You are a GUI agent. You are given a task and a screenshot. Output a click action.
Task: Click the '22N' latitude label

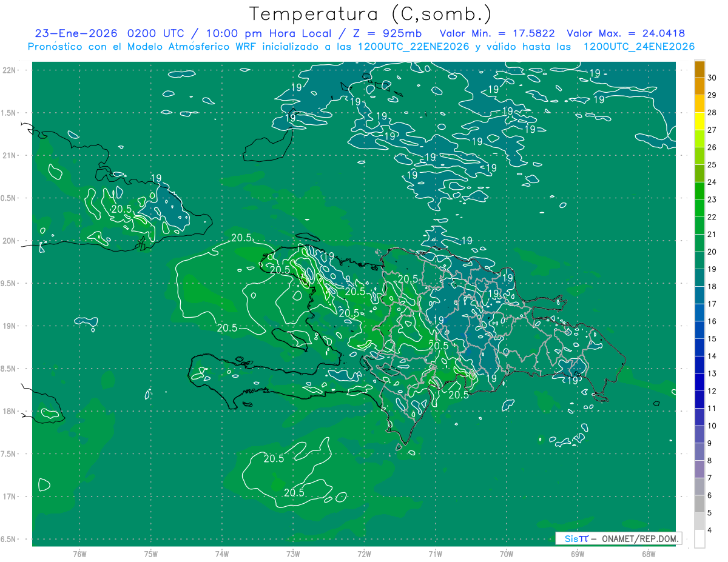click(9, 70)
